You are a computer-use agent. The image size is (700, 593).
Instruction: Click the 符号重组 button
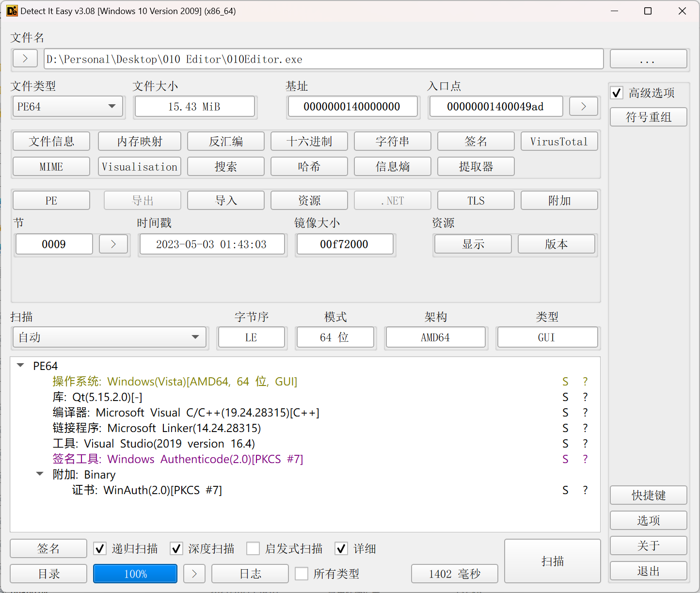[x=649, y=117]
